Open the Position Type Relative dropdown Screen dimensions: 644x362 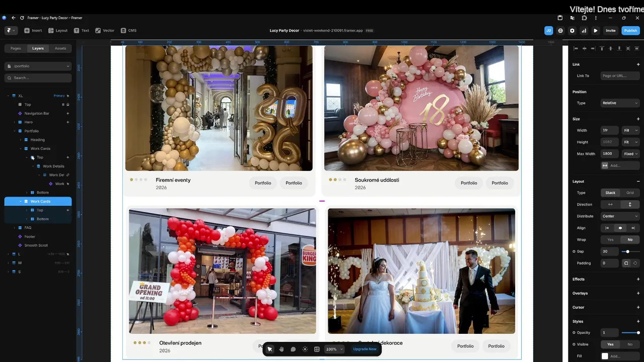pyautogui.click(x=620, y=103)
